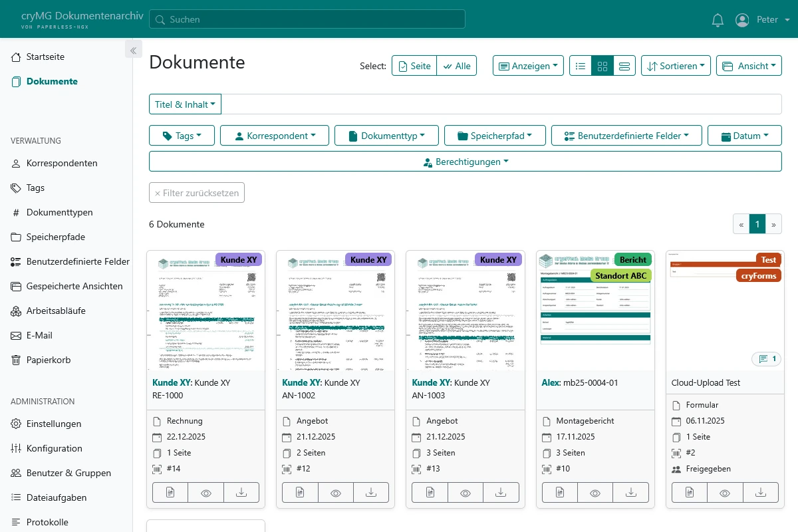Viewport: 798px width, 532px height.
Task: Open the Sortieren dropdown
Action: [676, 65]
